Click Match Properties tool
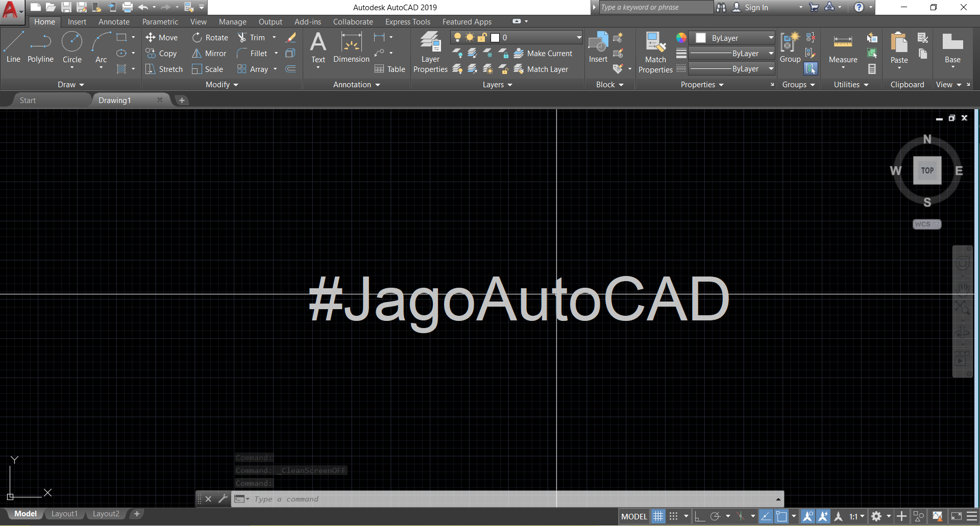Viewport: 980px width, 526px height. (x=655, y=52)
